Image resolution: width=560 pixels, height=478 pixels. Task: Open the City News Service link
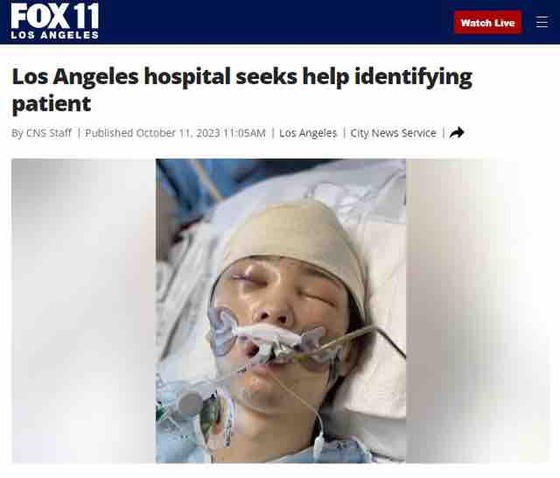(x=393, y=133)
